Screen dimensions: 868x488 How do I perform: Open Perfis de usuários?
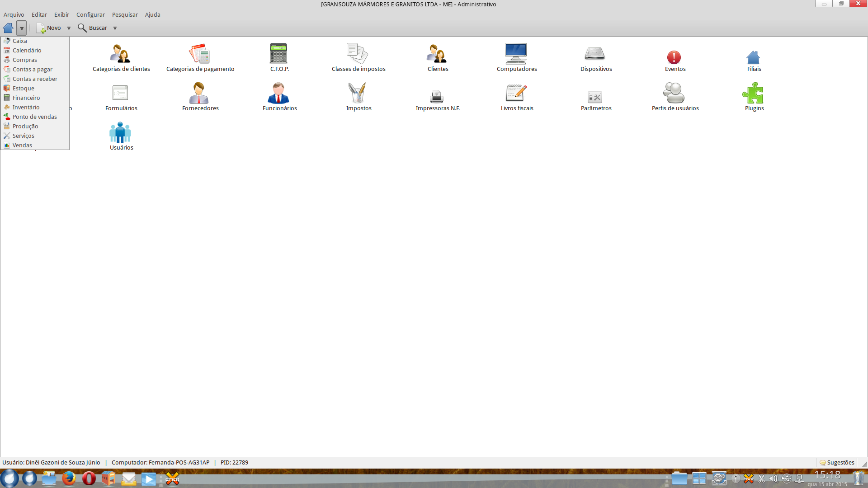(675, 97)
